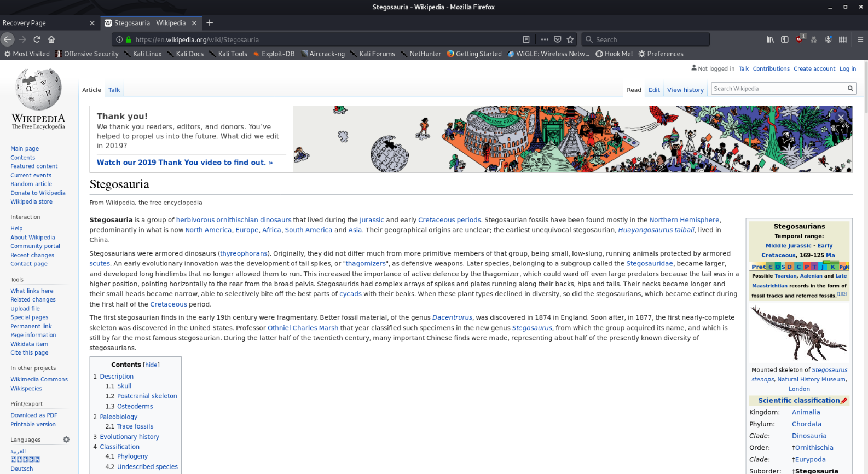The image size is (868, 474).
Task: Open the Languages settings gear
Action: [66, 440]
